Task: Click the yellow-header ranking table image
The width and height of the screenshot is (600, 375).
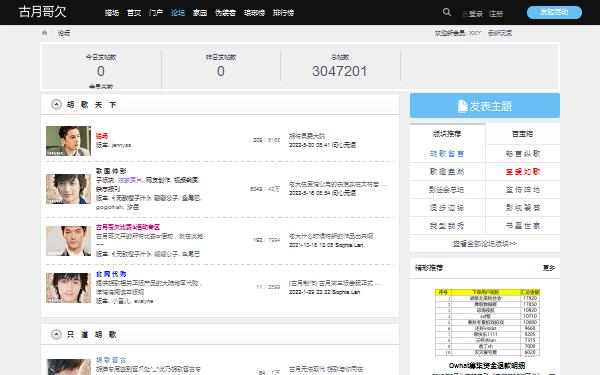Action: pos(487,322)
